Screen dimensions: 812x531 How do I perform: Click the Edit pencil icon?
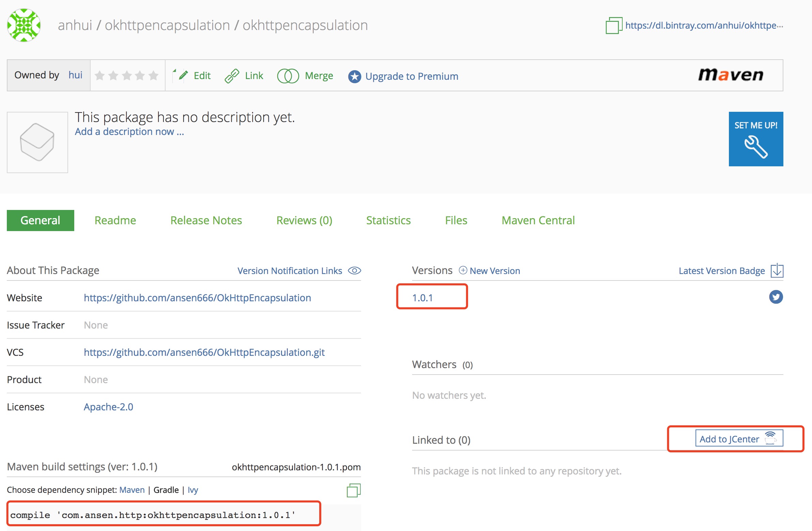[x=183, y=75]
